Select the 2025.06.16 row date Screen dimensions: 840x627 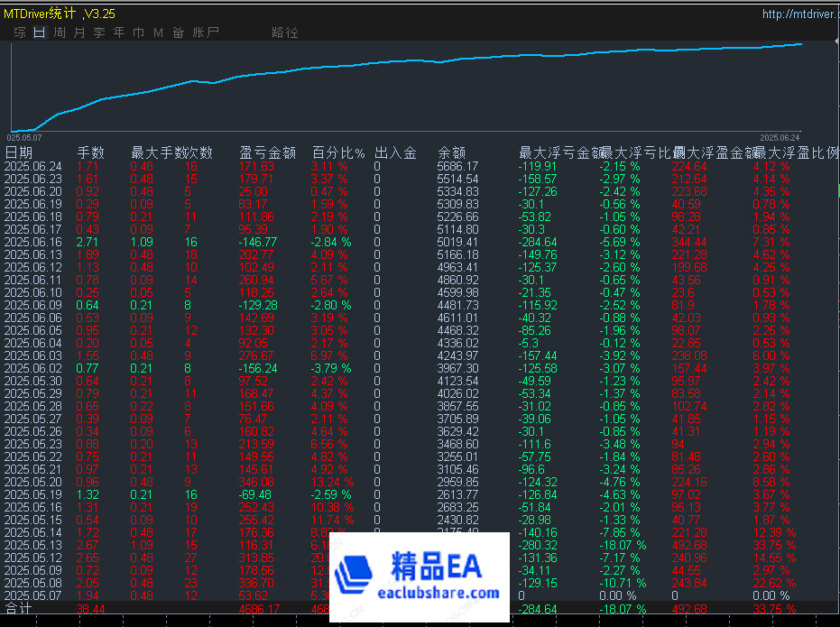(x=33, y=242)
